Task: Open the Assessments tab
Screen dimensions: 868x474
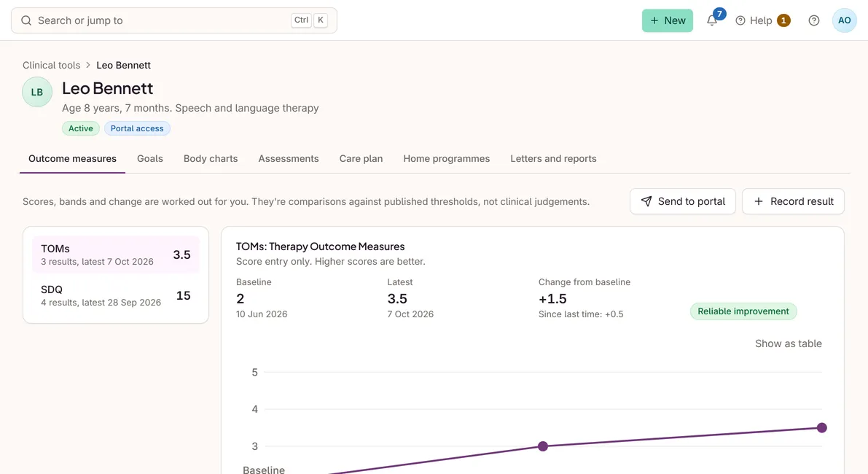Action: (289, 158)
